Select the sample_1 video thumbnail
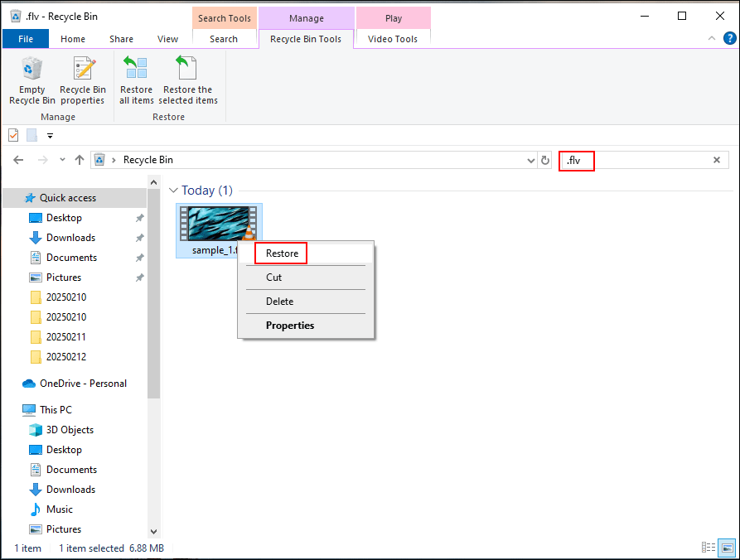Viewport: 740px width, 560px height. click(219, 223)
